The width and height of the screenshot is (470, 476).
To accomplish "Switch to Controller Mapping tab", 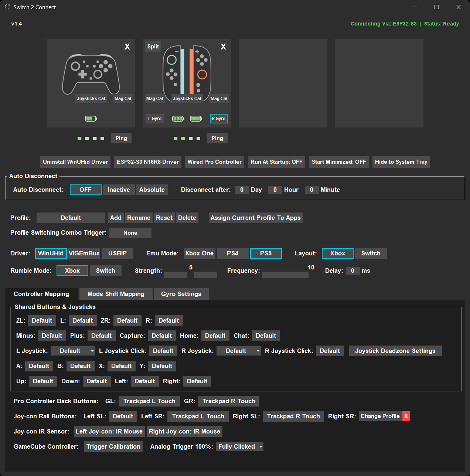I will coord(41,294).
